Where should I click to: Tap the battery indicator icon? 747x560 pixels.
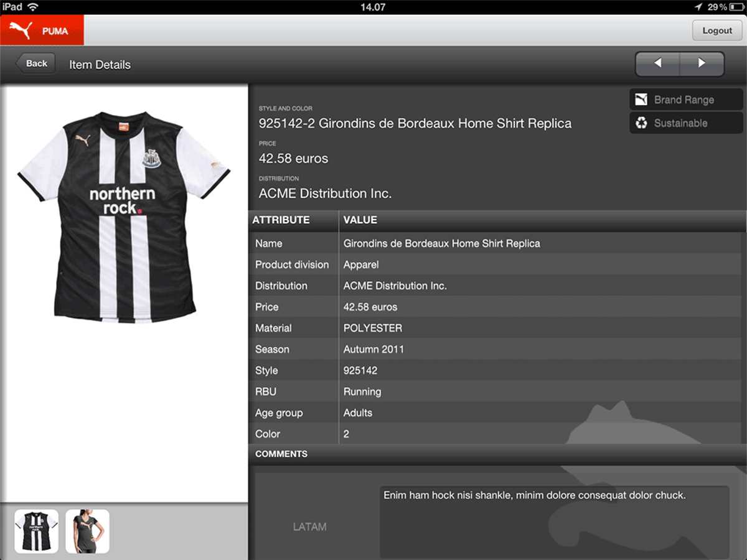[736, 7]
